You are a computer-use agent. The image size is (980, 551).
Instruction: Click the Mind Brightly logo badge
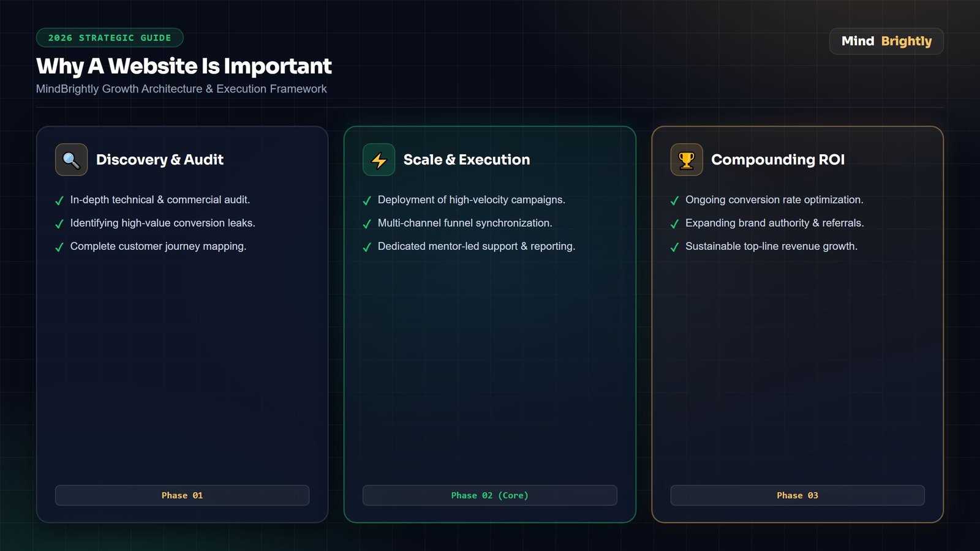[886, 41]
